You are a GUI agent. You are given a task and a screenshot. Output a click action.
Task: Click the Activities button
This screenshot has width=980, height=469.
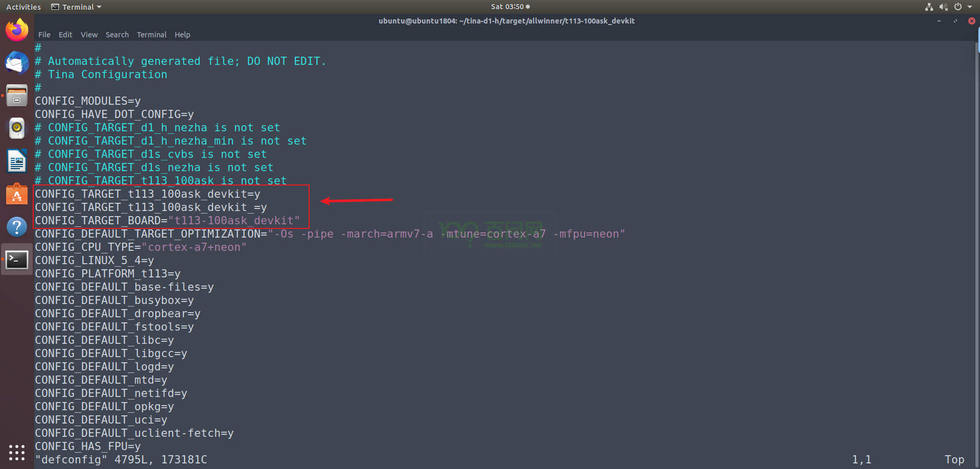(24, 7)
